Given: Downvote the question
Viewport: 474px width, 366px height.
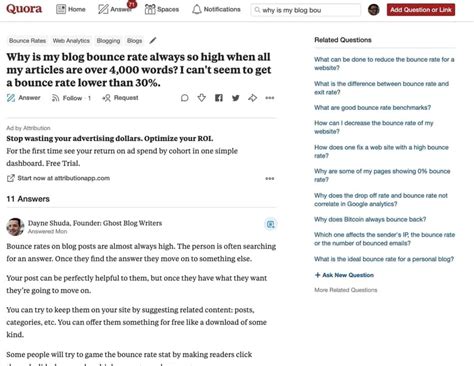Looking at the screenshot, I should [202, 98].
